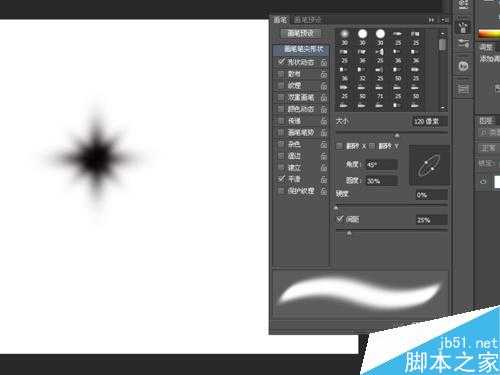Open the layer filter type dropdown

[489, 133]
